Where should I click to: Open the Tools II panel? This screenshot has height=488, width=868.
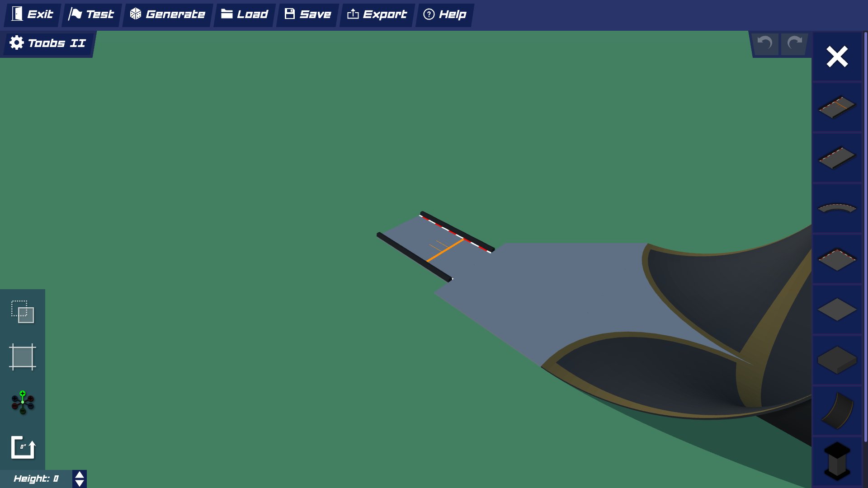click(47, 43)
